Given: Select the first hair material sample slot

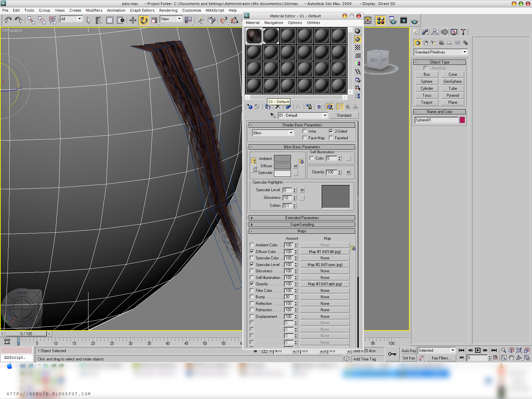Looking at the screenshot, I should pyautogui.click(x=254, y=36).
